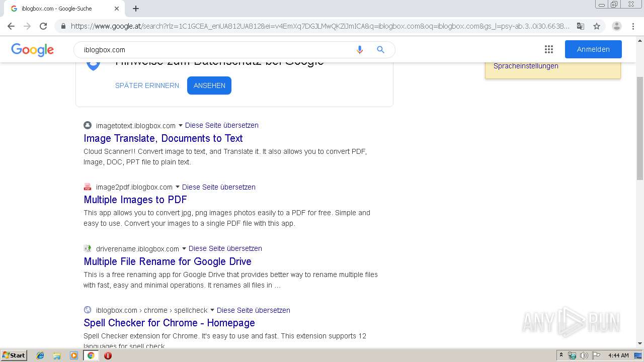Bookmark this page with the star icon

(x=597, y=26)
